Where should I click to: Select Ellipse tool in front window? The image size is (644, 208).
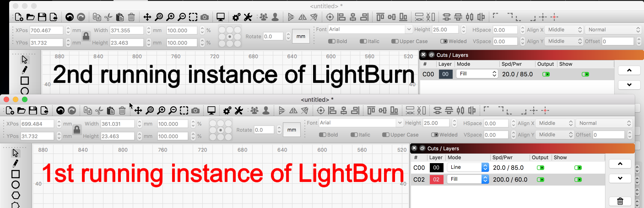pyautogui.click(x=16, y=185)
